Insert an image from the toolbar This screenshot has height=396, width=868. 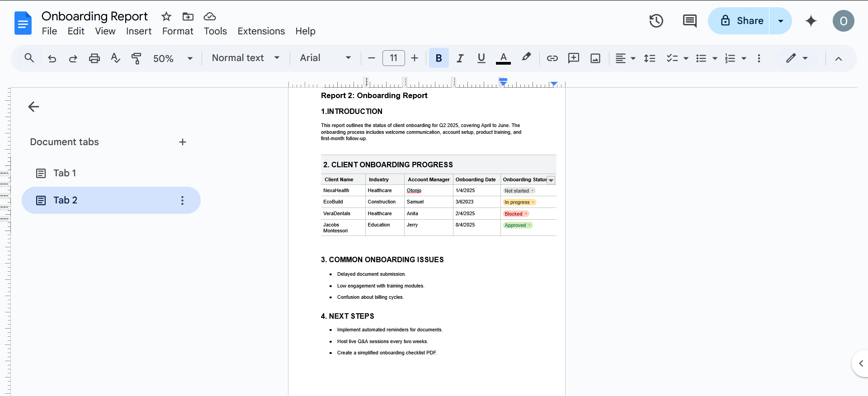[x=595, y=58]
